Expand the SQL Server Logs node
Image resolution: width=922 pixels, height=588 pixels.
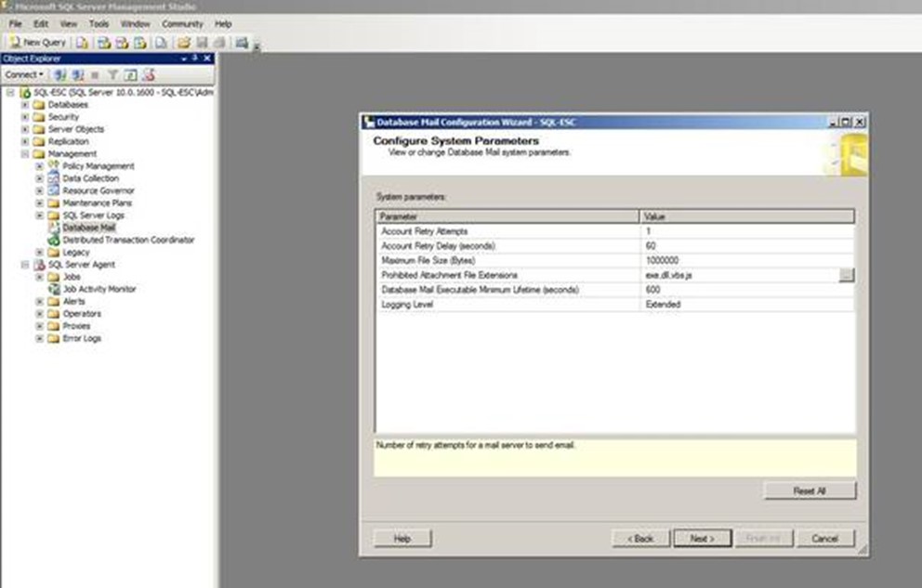click(x=39, y=216)
